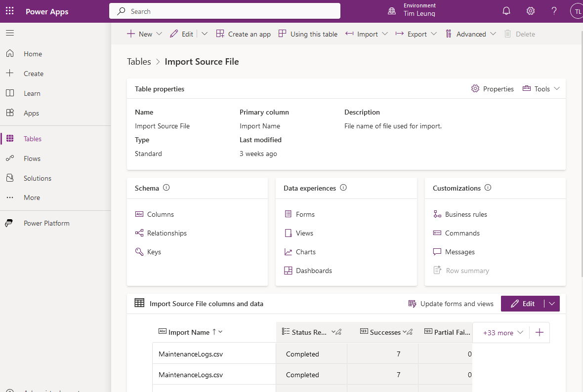Click the Apps icon in sidebar
Viewport: 583px width, 392px height.
point(10,113)
